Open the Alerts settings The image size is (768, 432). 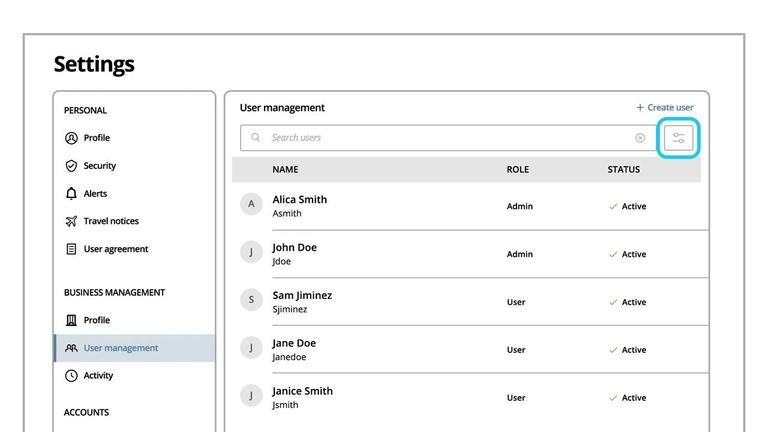coord(95,193)
